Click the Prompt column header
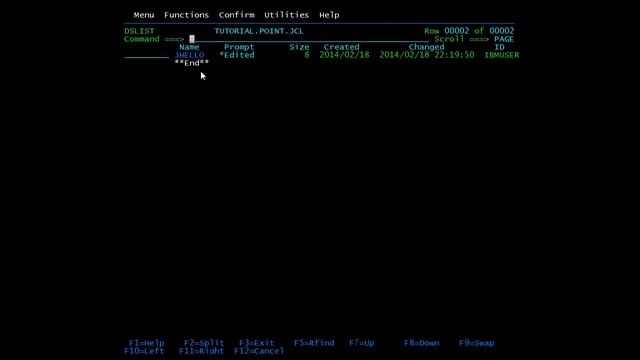The width and height of the screenshot is (640, 360). [x=239, y=47]
